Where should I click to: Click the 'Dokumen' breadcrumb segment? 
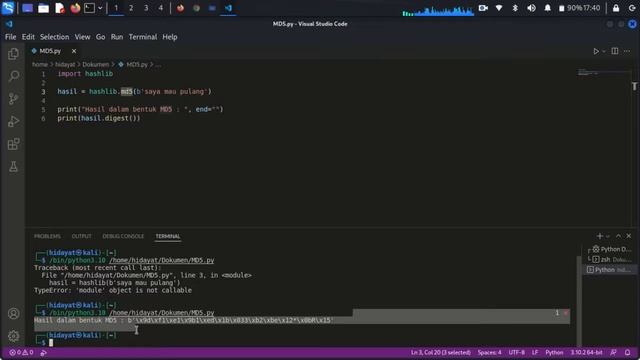(96, 64)
